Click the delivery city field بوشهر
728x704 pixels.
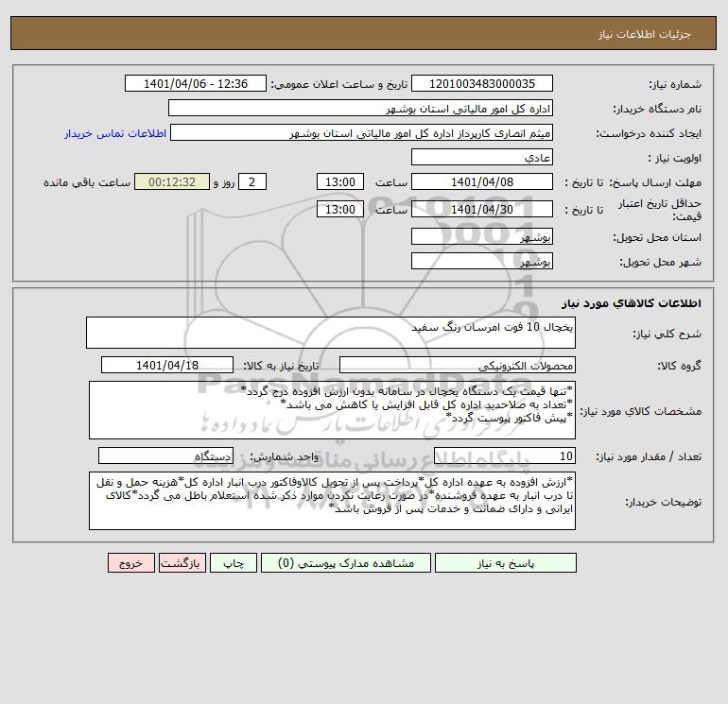(x=482, y=261)
